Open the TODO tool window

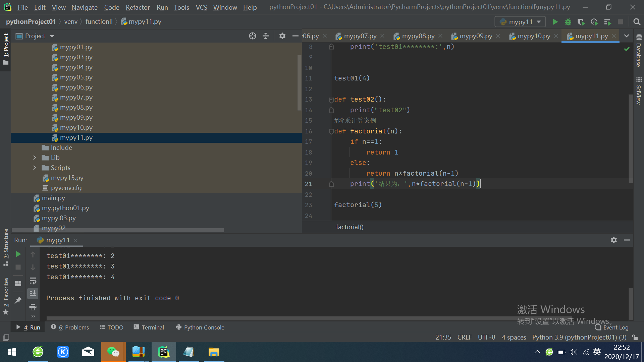[111, 327]
